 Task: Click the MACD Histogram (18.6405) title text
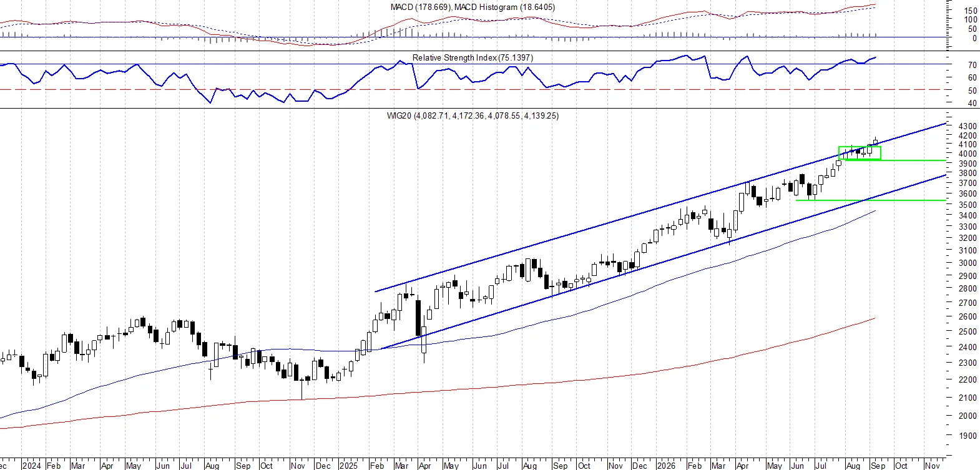coord(504,7)
